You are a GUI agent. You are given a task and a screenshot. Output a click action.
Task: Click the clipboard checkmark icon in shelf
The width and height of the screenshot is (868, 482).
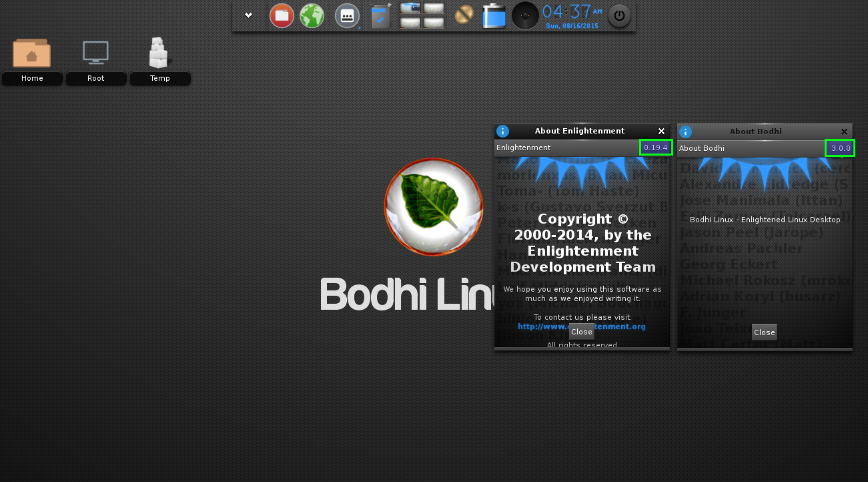coord(380,16)
